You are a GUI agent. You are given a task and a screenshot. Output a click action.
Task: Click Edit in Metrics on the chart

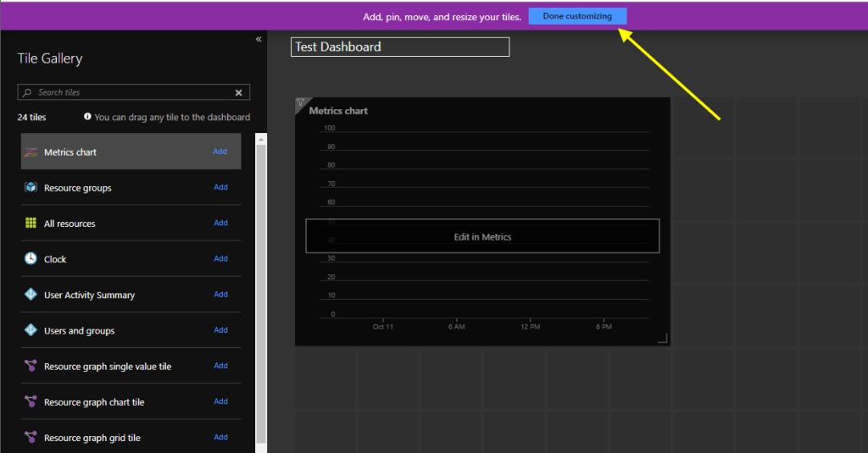(x=482, y=237)
